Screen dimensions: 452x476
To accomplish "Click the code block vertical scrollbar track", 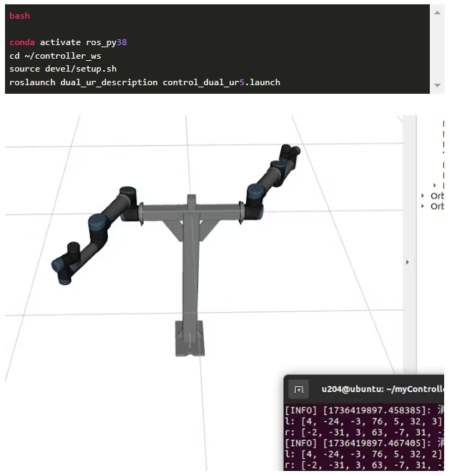I will pyautogui.click(x=437, y=49).
